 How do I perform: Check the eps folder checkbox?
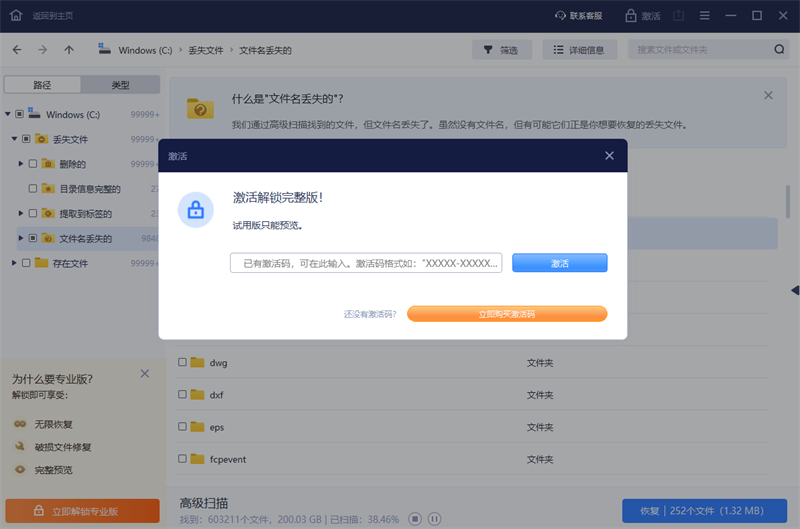[182, 426]
